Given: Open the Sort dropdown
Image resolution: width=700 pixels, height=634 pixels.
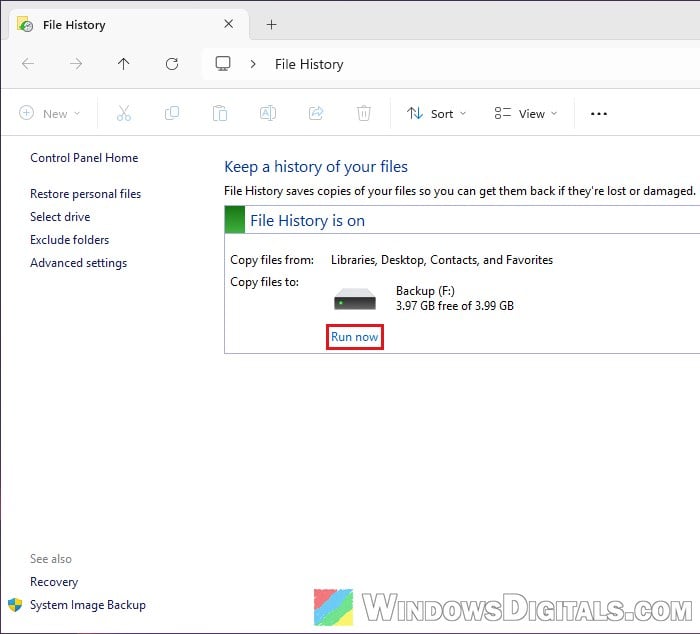Looking at the screenshot, I should tap(436, 113).
